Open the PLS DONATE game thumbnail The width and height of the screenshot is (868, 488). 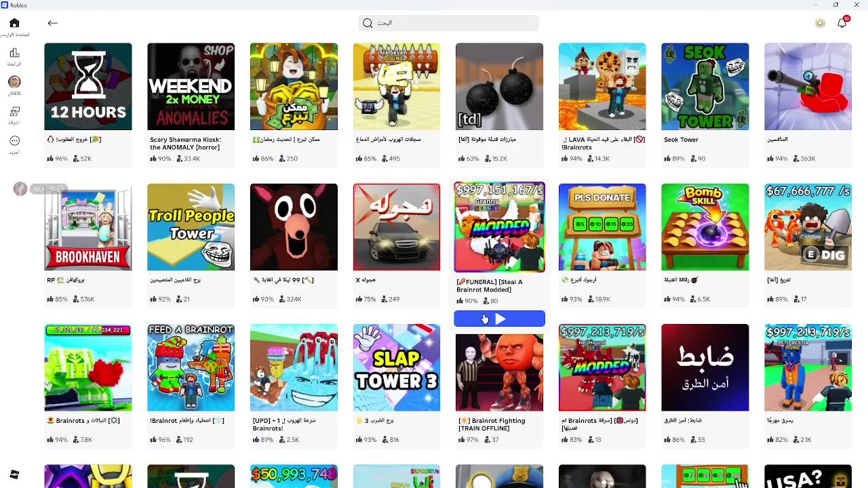[602, 227]
